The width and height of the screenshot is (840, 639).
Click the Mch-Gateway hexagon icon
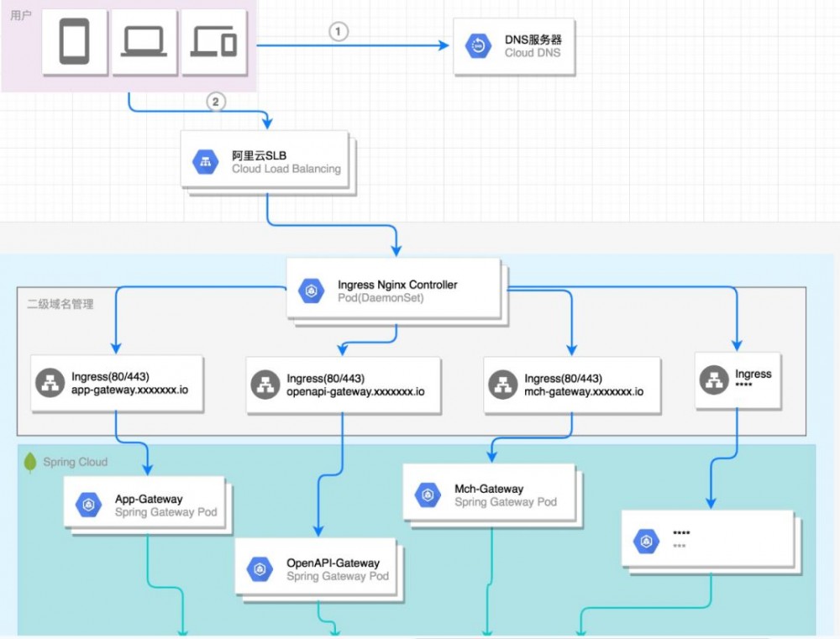tap(428, 495)
